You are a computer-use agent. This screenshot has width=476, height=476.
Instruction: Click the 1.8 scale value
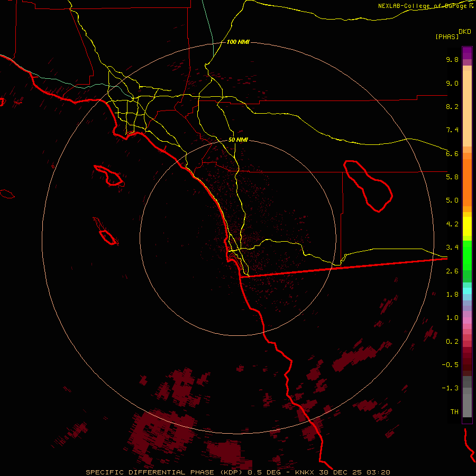452,295
